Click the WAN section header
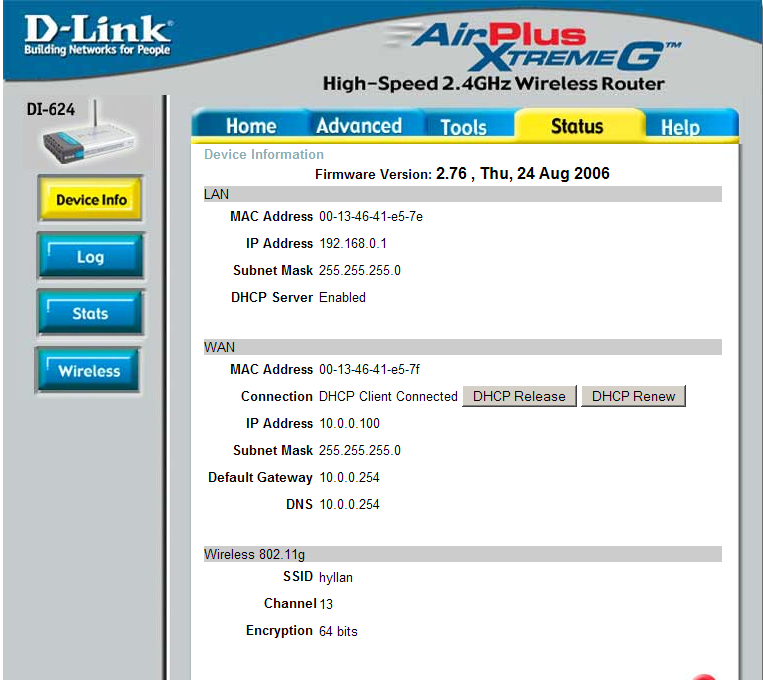763x680 pixels. (x=462, y=347)
